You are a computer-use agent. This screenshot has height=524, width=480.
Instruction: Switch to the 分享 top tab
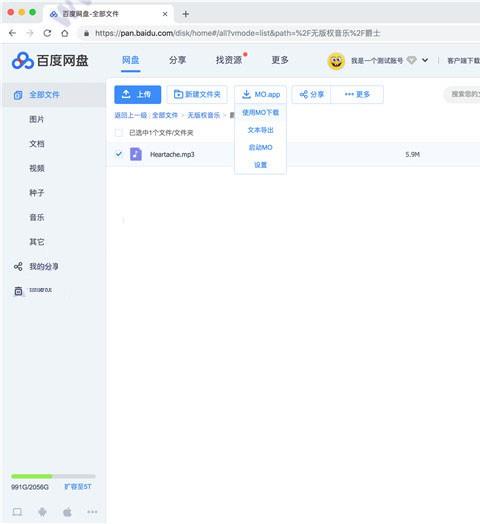[x=177, y=60]
